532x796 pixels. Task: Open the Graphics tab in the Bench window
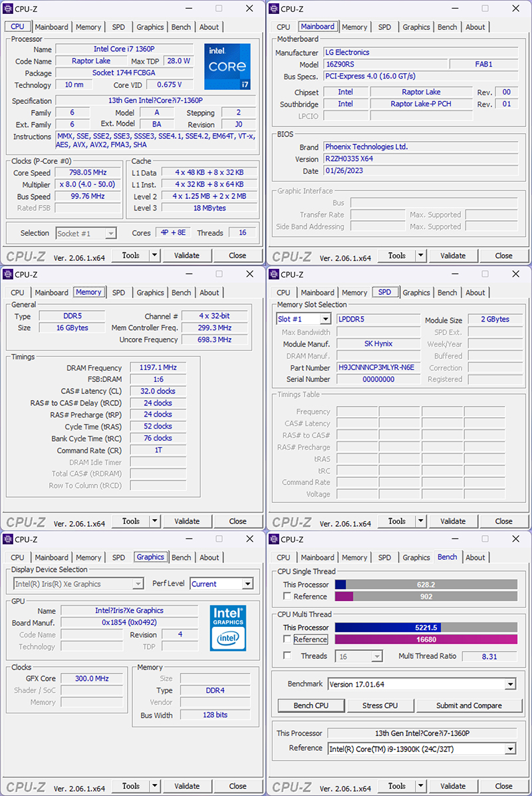click(x=416, y=558)
